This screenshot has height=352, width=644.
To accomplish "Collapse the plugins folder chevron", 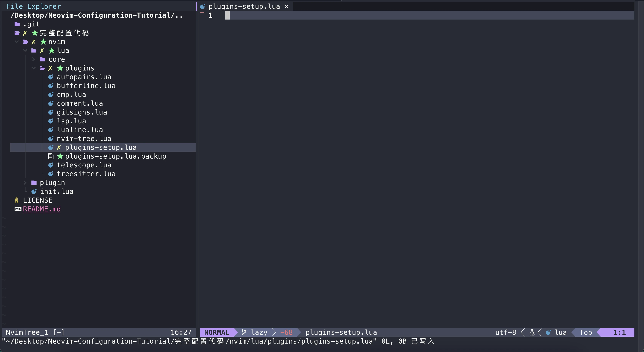I will click(34, 68).
